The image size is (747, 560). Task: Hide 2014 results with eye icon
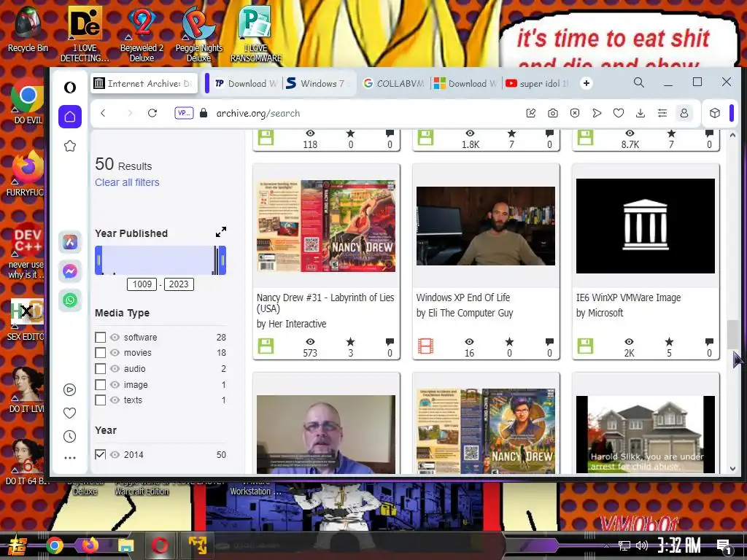click(115, 454)
